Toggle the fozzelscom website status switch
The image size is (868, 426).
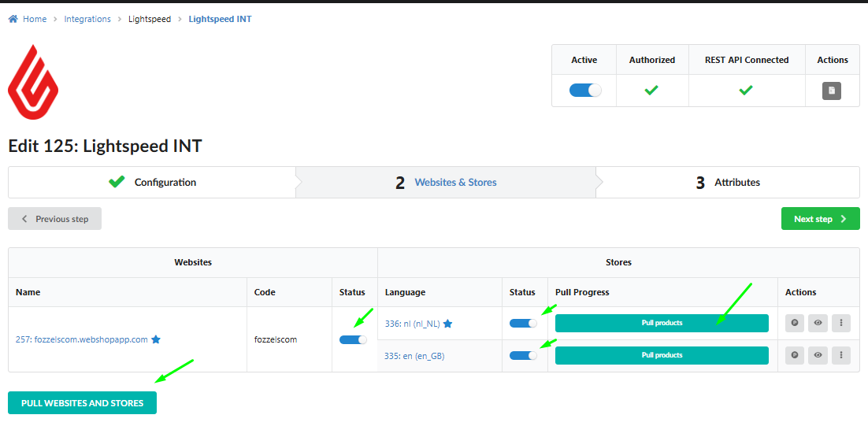coord(353,339)
